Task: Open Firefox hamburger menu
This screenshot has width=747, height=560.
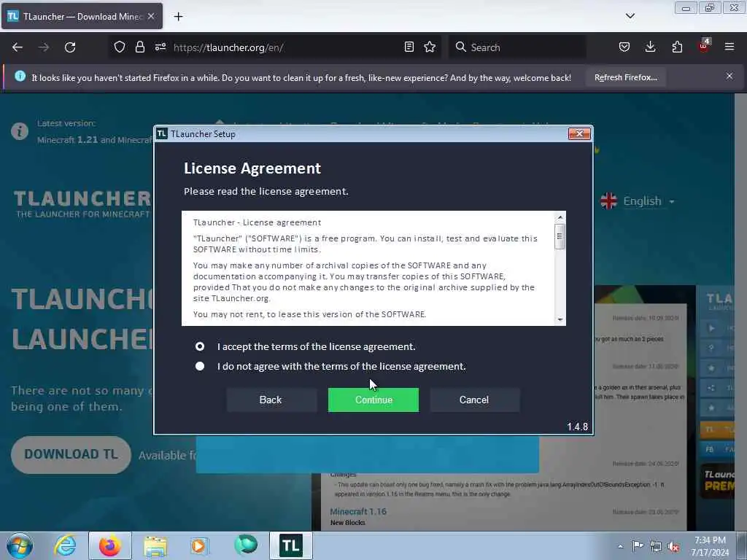Action: [729, 47]
